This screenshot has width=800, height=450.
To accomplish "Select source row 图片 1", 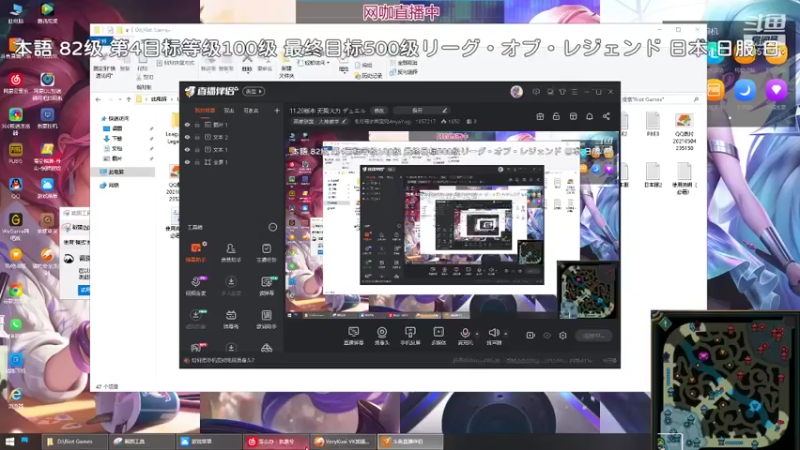I will 231,125.
